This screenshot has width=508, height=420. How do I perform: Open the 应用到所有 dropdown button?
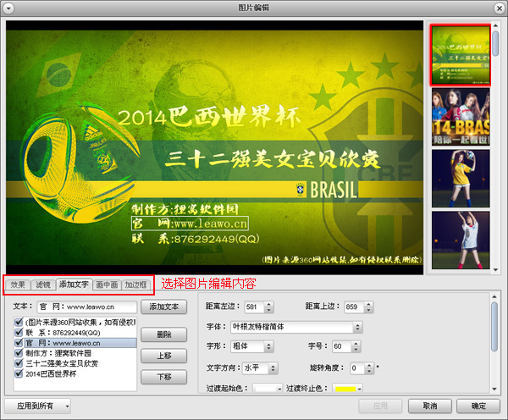click(x=37, y=406)
